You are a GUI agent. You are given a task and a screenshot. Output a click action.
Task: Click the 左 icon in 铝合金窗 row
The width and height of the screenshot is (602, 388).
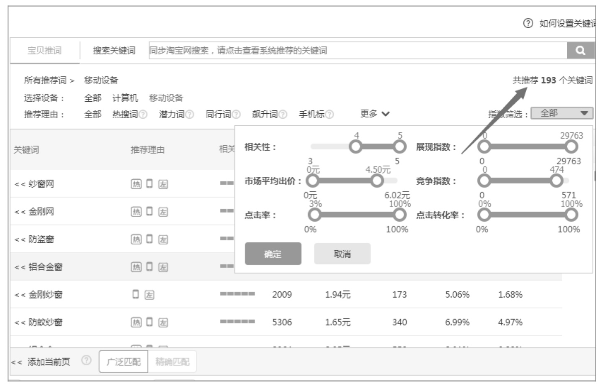pos(163,267)
